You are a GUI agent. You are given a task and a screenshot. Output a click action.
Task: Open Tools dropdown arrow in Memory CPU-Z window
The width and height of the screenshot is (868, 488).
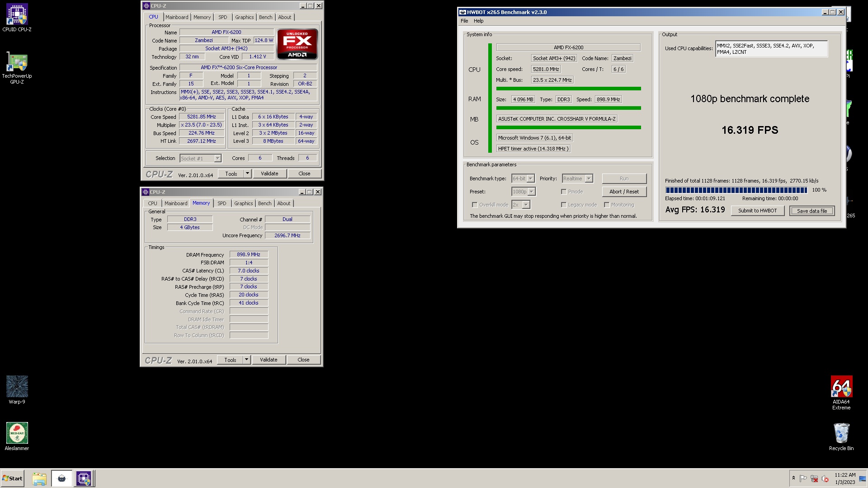246,360
